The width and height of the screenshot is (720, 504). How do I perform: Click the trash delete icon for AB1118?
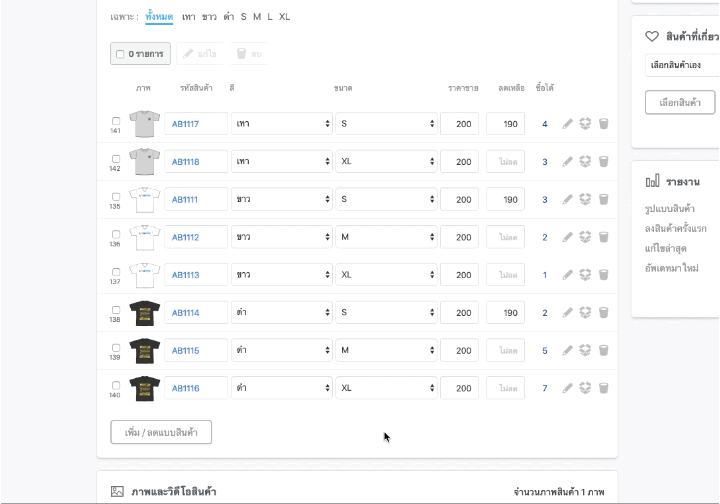pos(604,162)
